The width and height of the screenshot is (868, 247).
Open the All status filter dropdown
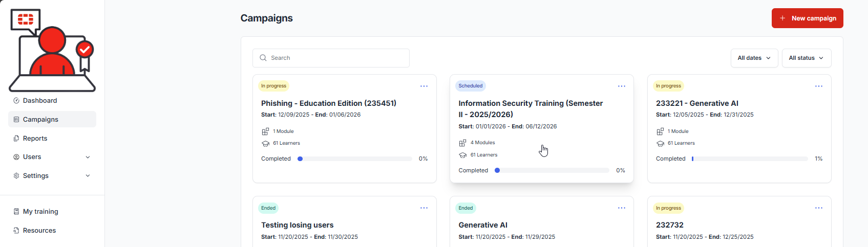coord(807,58)
